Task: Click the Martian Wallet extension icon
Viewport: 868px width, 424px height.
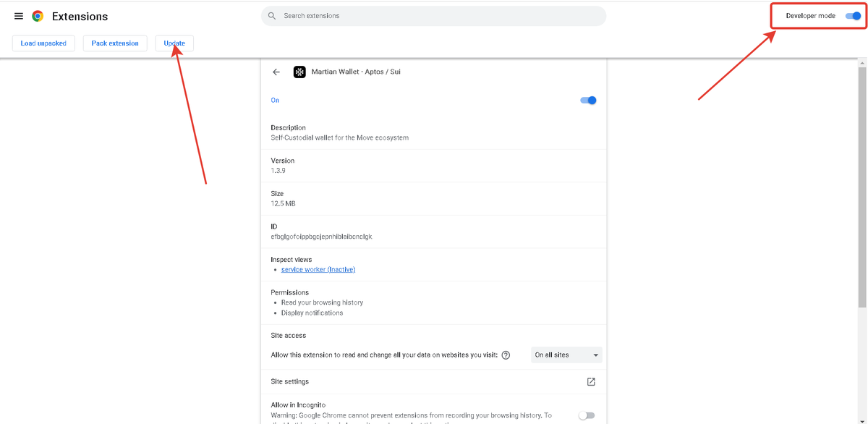Action: tap(299, 72)
